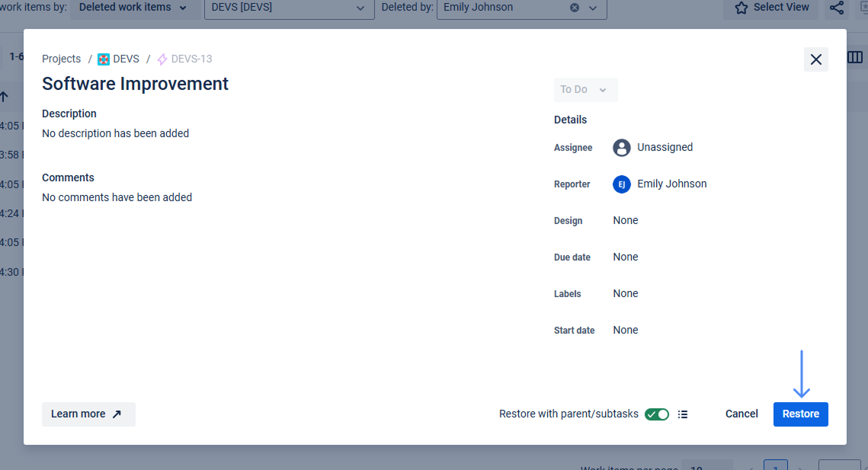Open the Learn more link
868x470 pixels.
(88, 414)
